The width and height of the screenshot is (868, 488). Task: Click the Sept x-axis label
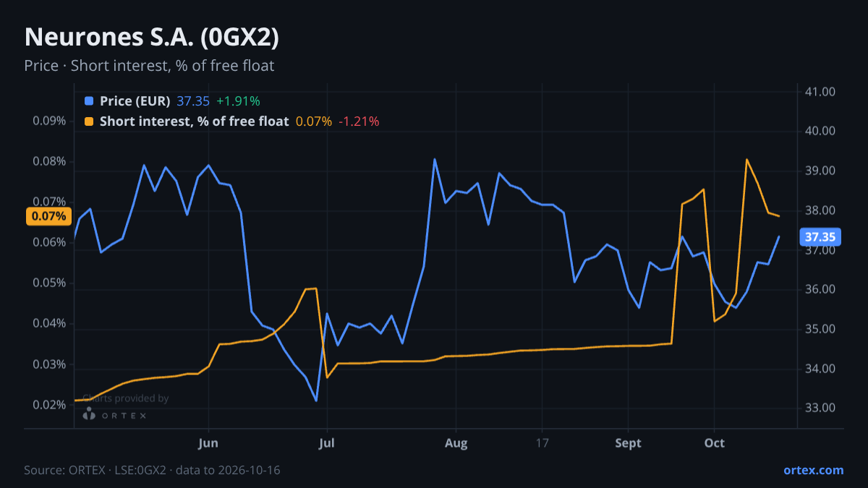[x=629, y=443]
